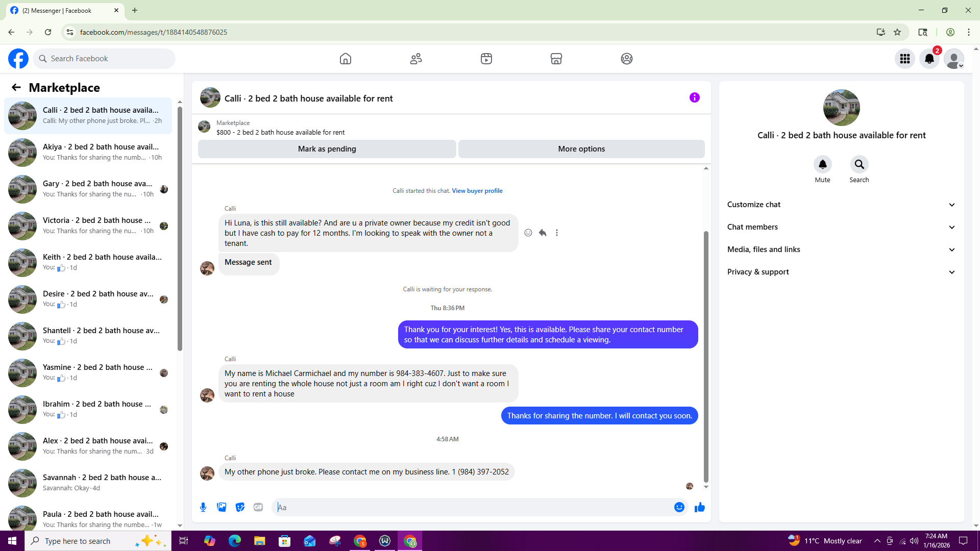Open the GIF picker icon
Image resolution: width=980 pixels, height=551 pixels.
pos(258,507)
